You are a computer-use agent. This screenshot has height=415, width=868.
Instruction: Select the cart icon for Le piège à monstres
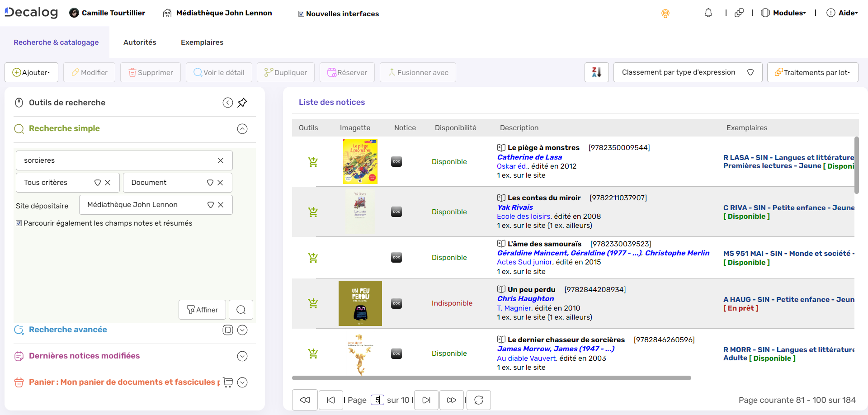tap(313, 161)
